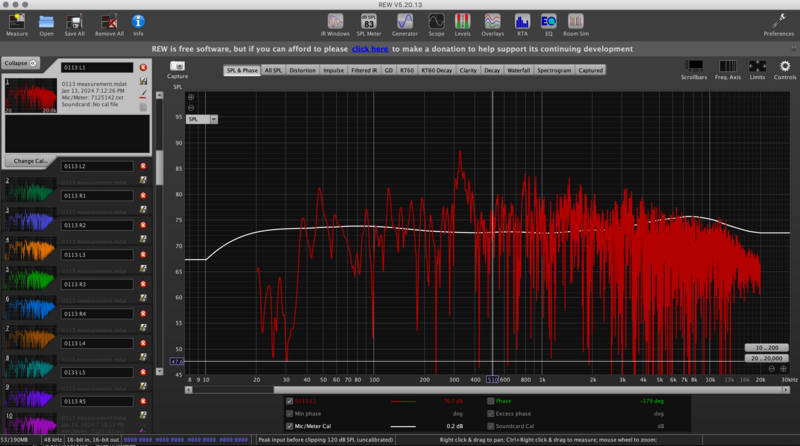Image resolution: width=800 pixels, height=446 pixels.
Task: Open the Overlays window
Action: pyautogui.click(x=493, y=22)
